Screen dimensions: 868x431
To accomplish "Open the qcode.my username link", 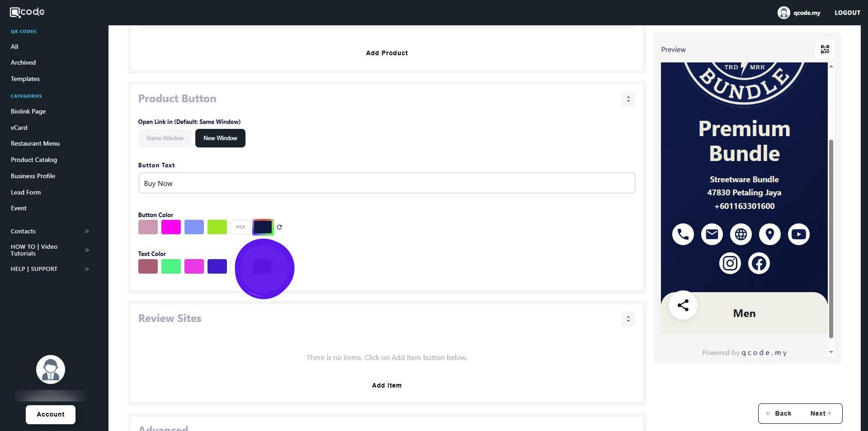I will tap(807, 13).
